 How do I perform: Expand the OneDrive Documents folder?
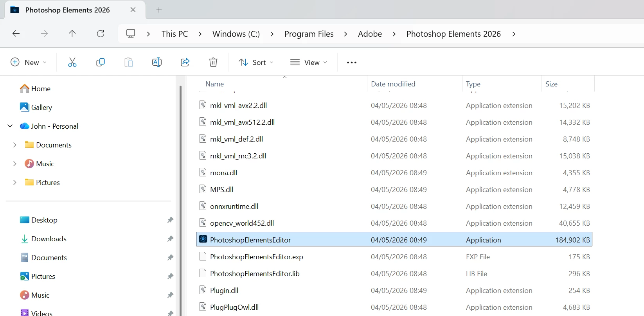click(x=15, y=145)
